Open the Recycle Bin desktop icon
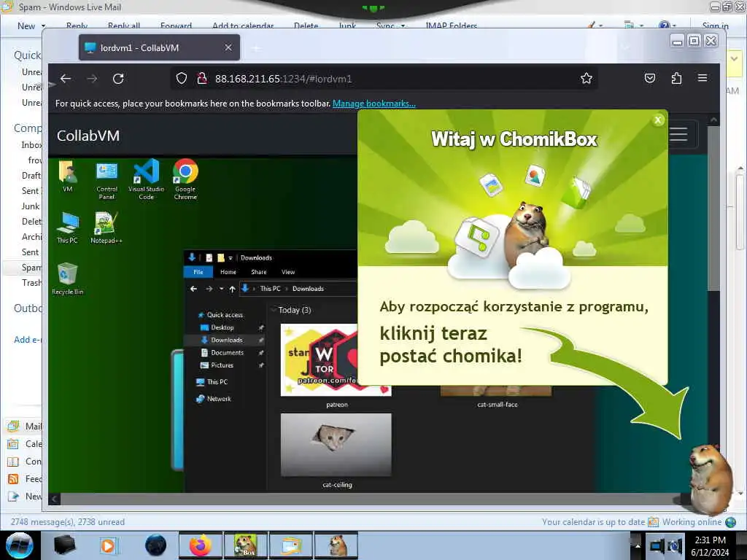The height and width of the screenshot is (560, 747). click(68, 279)
